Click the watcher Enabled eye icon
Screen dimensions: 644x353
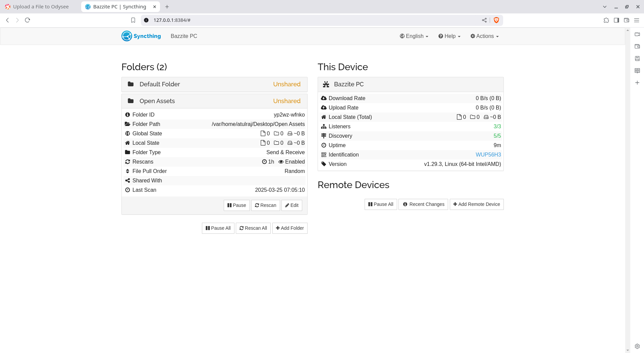click(x=281, y=162)
